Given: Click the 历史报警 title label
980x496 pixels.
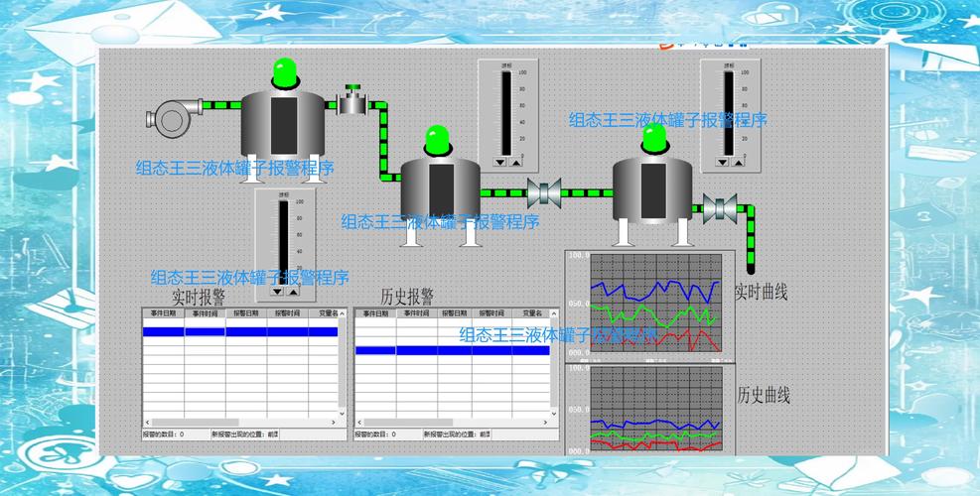Looking at the screenshot, I should pyautogui.click(x=407, y=296).
